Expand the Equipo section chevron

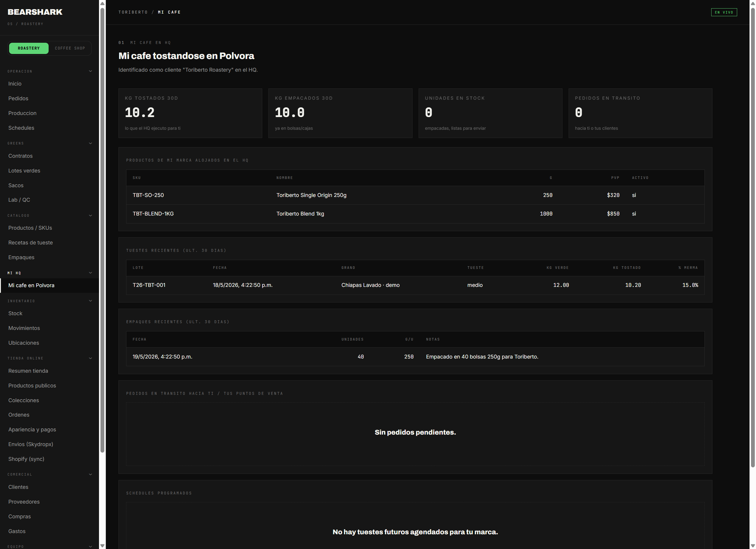click(x=90, y=546)
